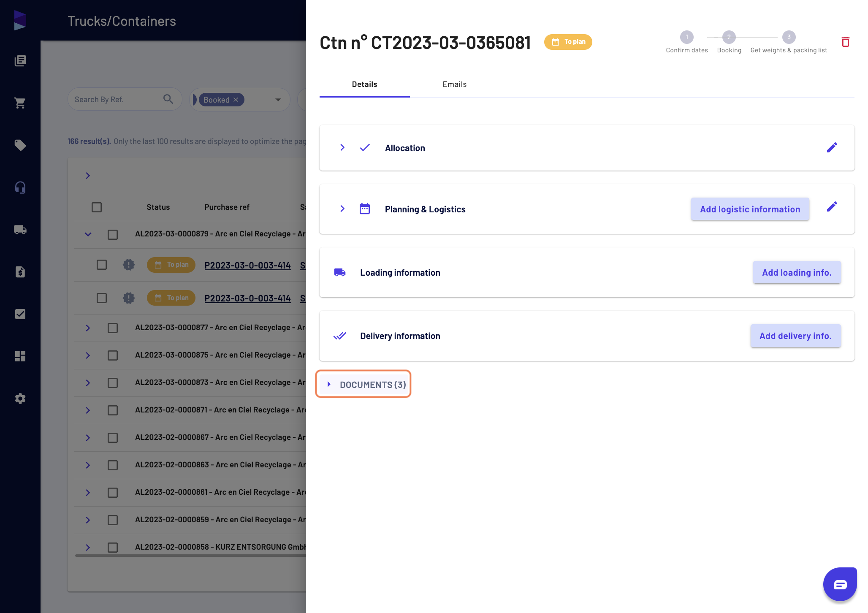Click the table horizontal scrollbar
The image size is (868, 613).
click(191, 556)
